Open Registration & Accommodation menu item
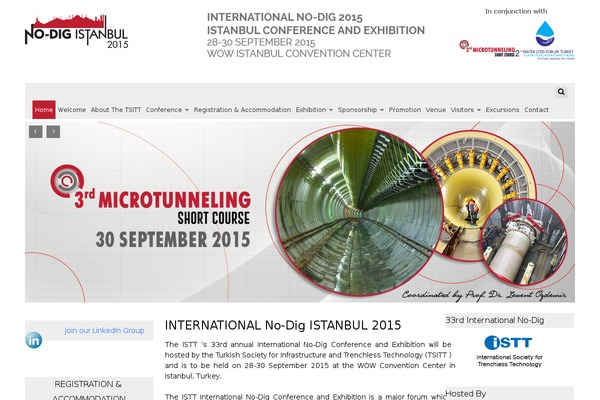Screen dimensions: 600x400 [x=242, y=110]
